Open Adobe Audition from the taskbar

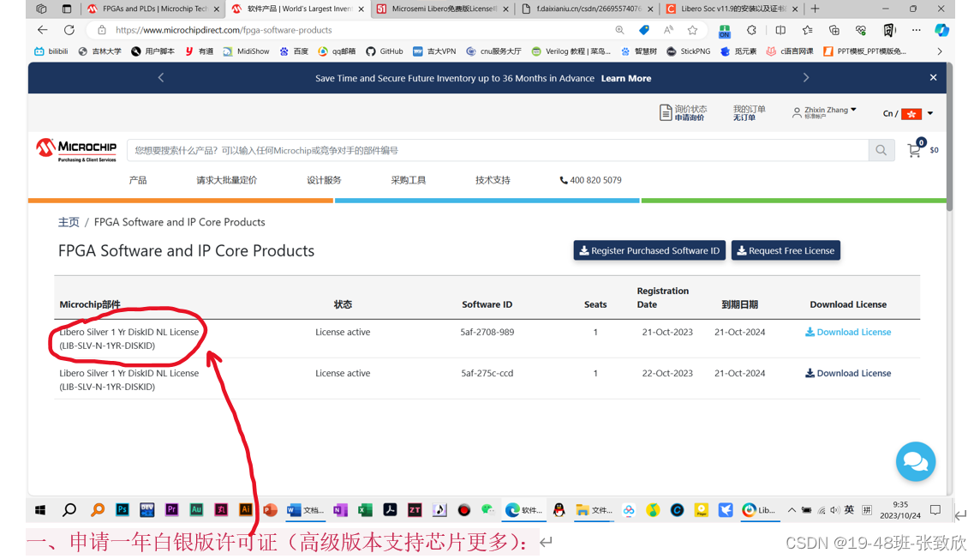[x=196, y=509]
